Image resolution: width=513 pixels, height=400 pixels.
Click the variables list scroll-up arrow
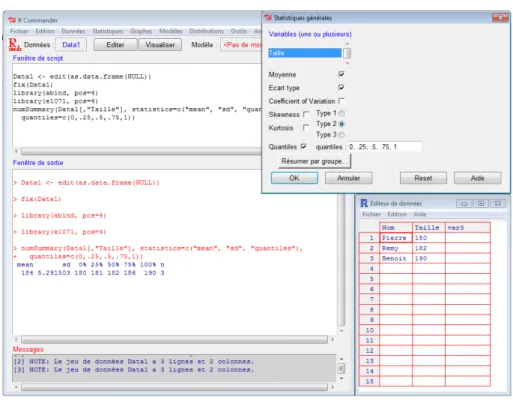tap(347, 44)
